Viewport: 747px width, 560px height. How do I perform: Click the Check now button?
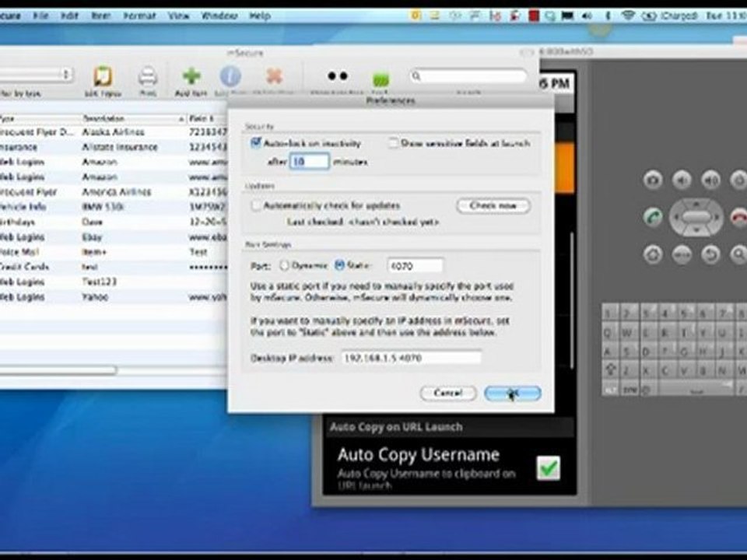493,205
